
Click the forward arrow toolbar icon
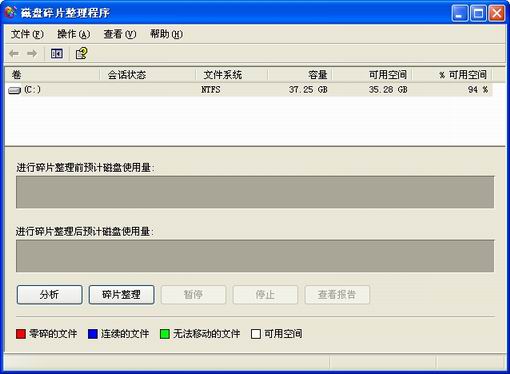click(x=32, y=54)
